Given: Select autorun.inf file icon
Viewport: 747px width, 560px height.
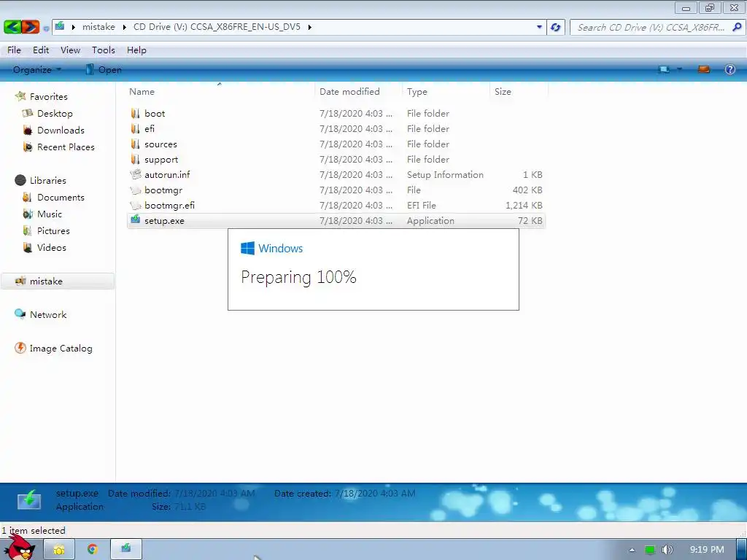Looking at the screenshot, I should (136, 174).
